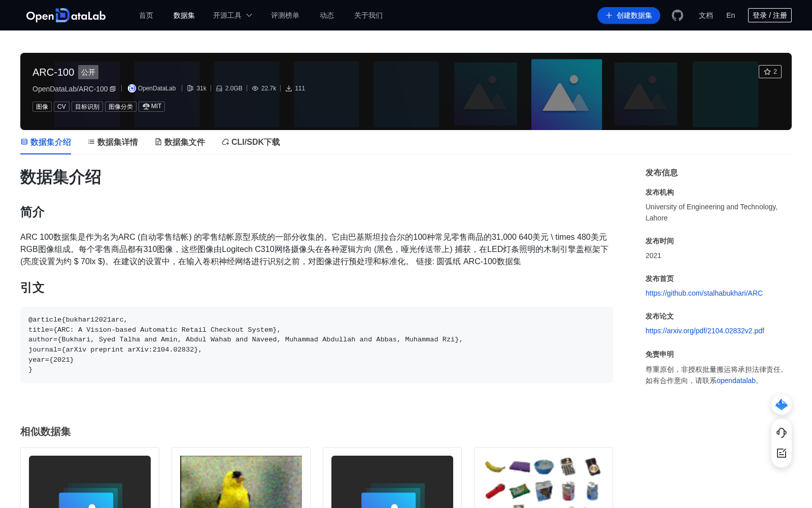
Task: Star the ARC-100 dataset
Action: tap(770, 72)
